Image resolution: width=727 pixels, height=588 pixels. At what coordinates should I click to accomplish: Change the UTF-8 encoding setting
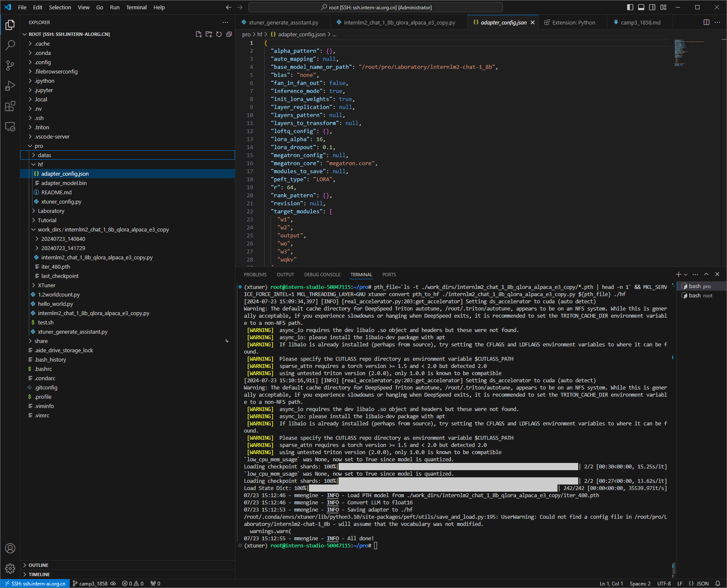pos(664,583)
